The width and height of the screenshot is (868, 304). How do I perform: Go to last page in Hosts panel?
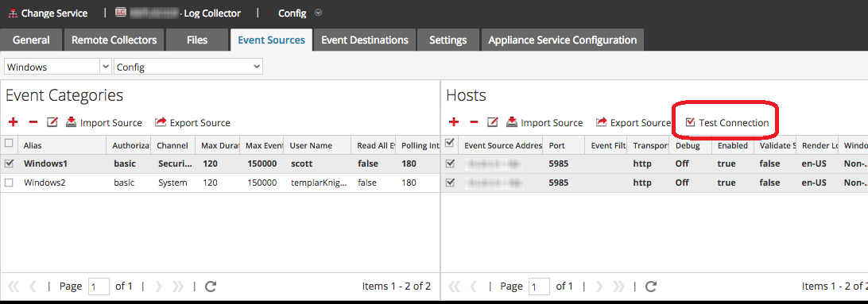click(x=618, y=287)
